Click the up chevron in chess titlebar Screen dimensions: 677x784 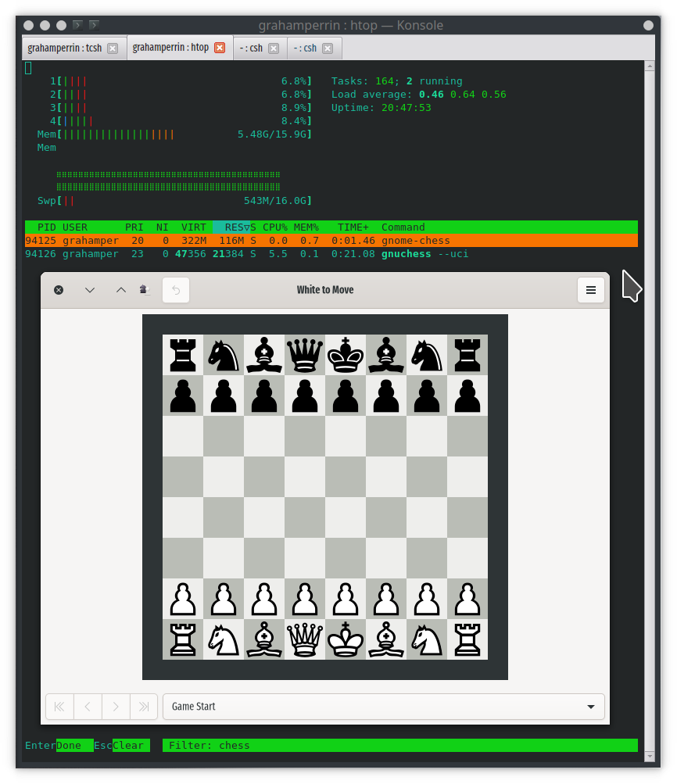point(120,290)
